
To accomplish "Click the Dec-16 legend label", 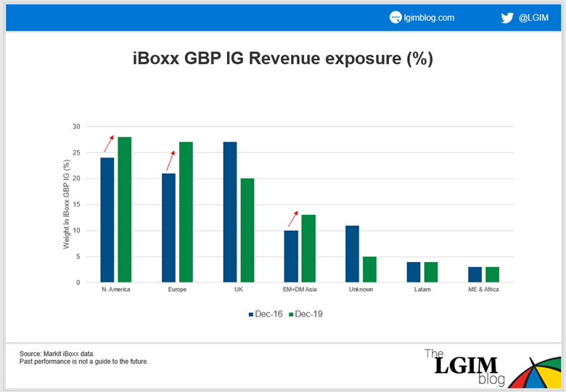I will [268, 314].
